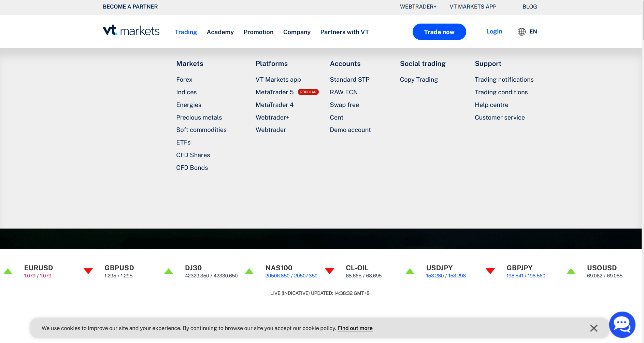Click the globe language icon
This screenshot has height=343, width=644.
521,32
